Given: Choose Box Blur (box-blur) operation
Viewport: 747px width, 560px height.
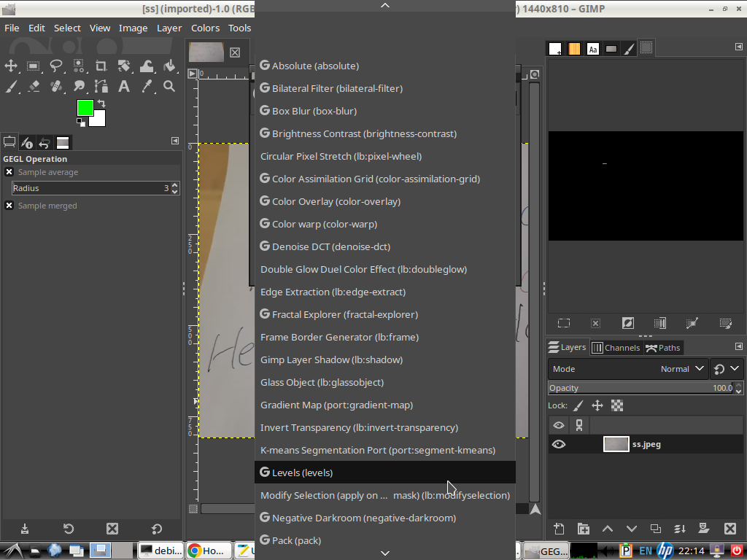Looking at the screenshot, I should (385, 111).
